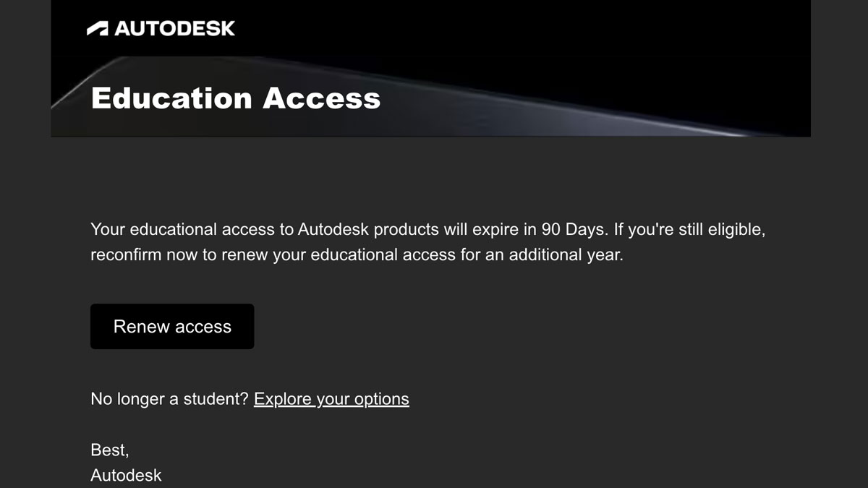Click the Best, sign-off line

[109, 450]
